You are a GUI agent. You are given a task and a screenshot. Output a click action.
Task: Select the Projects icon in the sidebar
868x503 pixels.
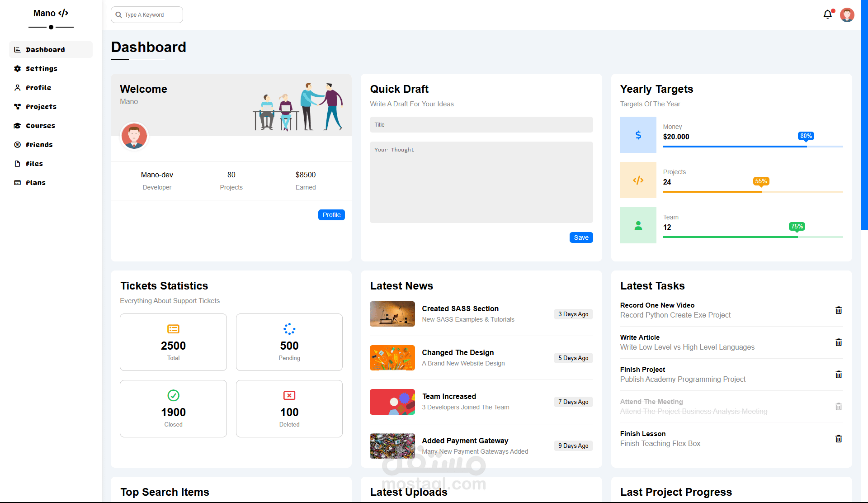17,106
